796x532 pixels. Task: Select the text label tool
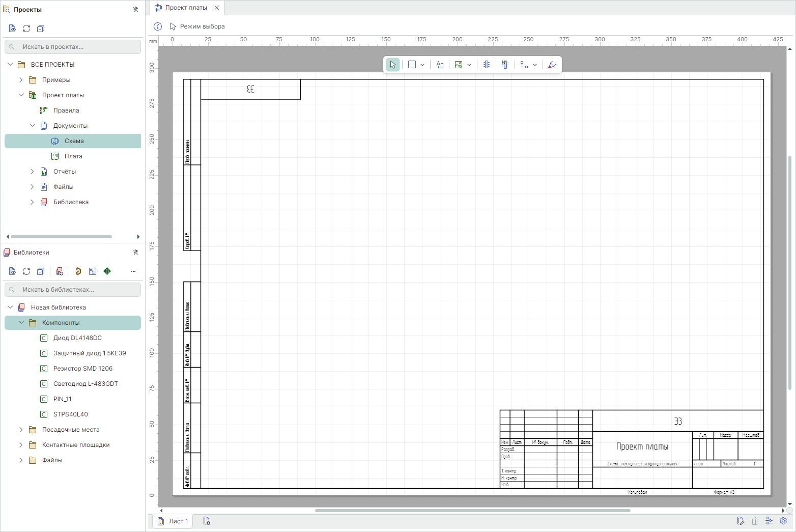click(440, 65)
